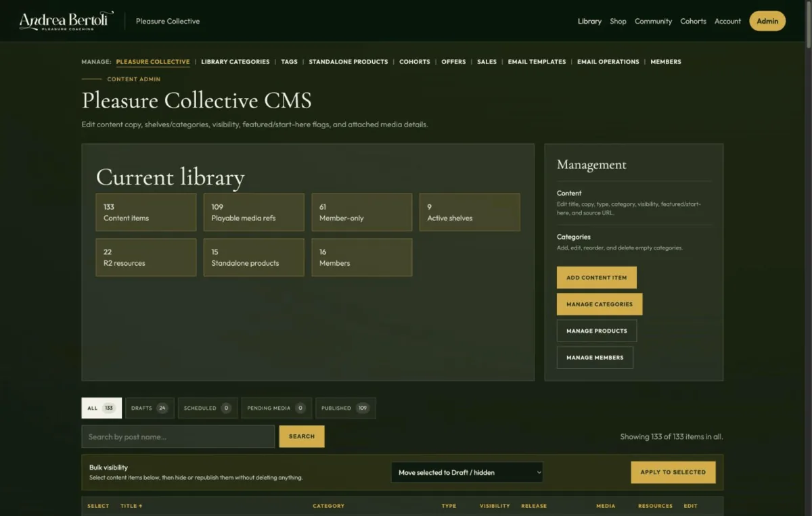The width and height of the screenshot is (812, 516).
Task: Click the 16 Members card
Action: 361,257
